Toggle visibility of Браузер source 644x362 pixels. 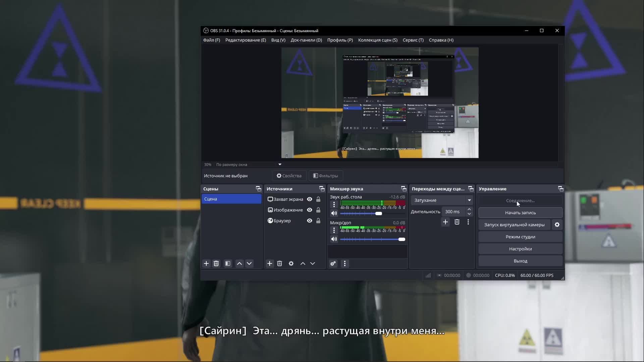tap(310, 221)
